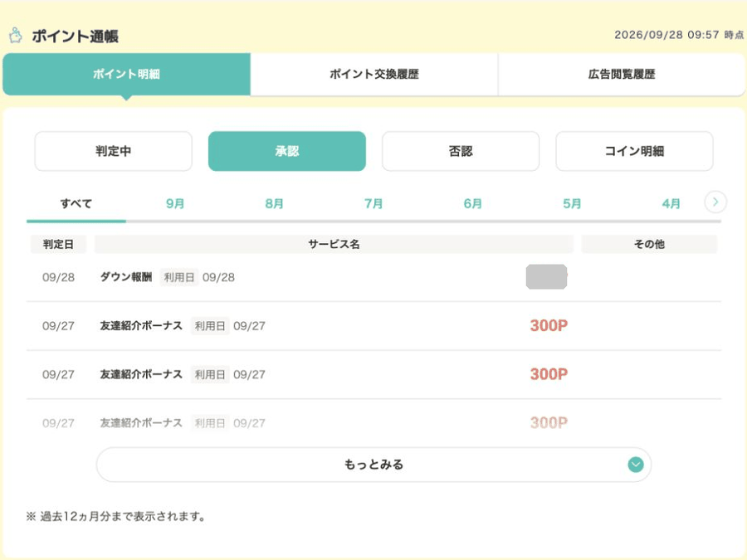Click the サービス名 column header
747x560 pixels.
(334, 244)
